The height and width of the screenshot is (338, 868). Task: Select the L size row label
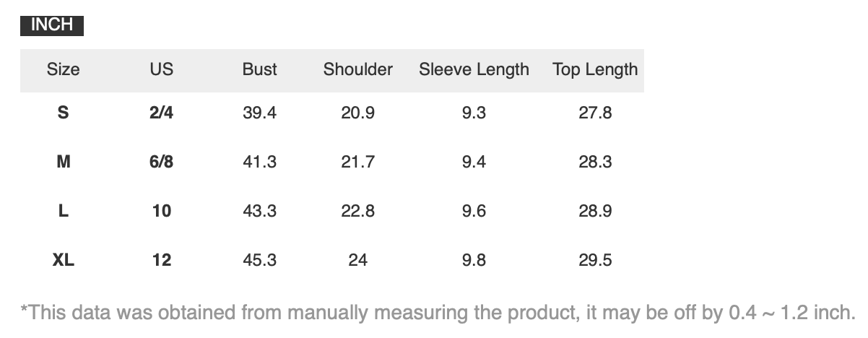(x=64, y=211)
